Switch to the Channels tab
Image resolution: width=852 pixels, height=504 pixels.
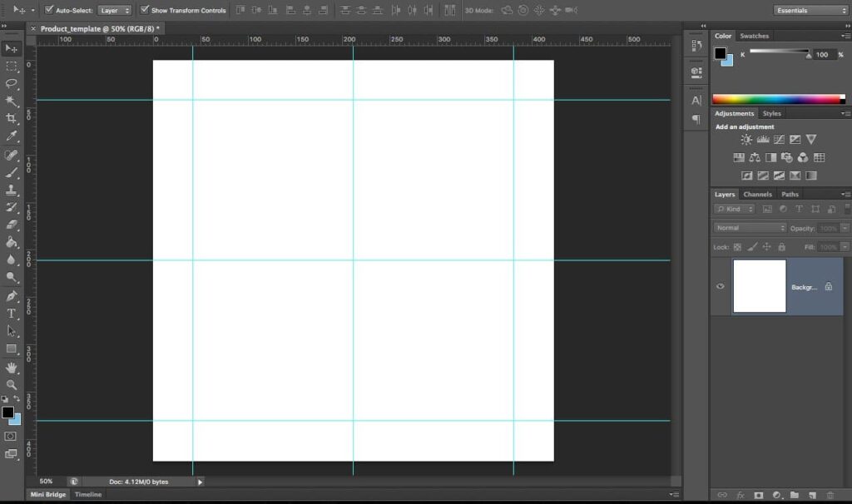757,194
